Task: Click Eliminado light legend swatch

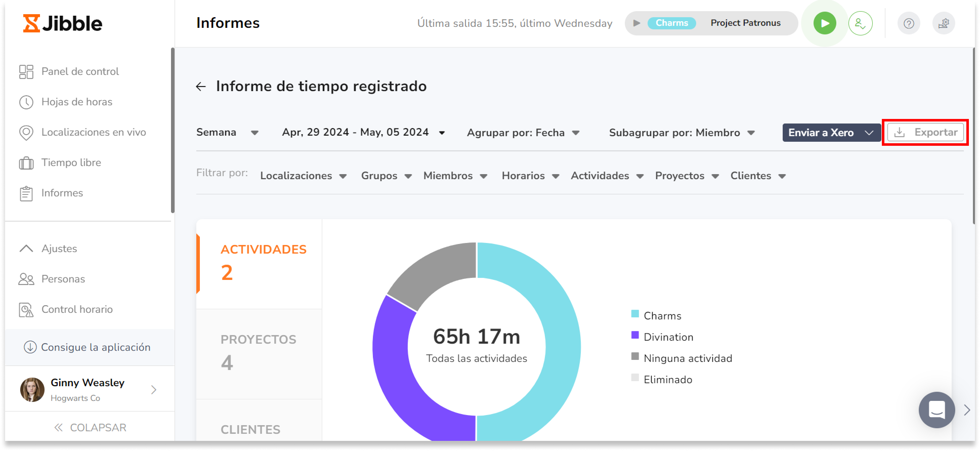Action: (x=635, y=378)
